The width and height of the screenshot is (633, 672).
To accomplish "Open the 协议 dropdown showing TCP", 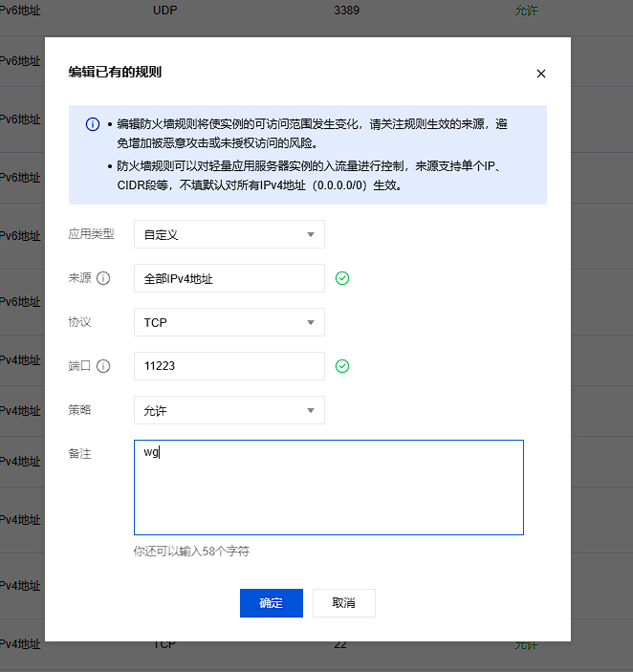I will click(x=229, y=322).
